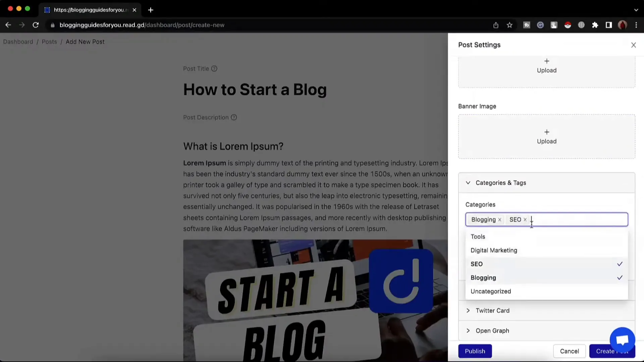The image size is (644, 362).
Task: Close the Post Settings panel
Action: click(x=634, y=45)
